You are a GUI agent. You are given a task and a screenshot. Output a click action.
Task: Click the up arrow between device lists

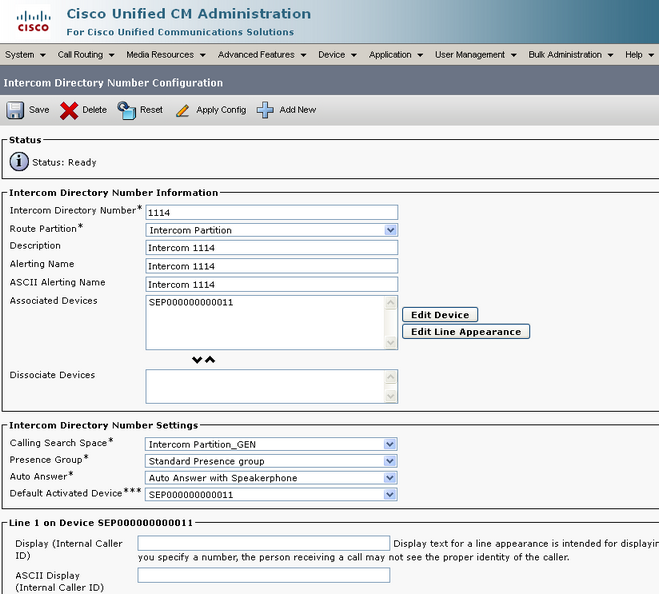click(210, 359)
